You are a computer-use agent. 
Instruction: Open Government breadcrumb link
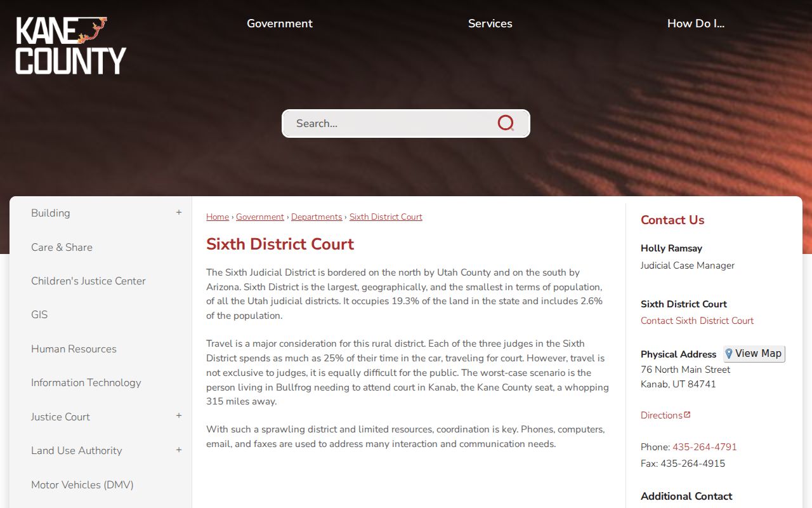point(260,217)
